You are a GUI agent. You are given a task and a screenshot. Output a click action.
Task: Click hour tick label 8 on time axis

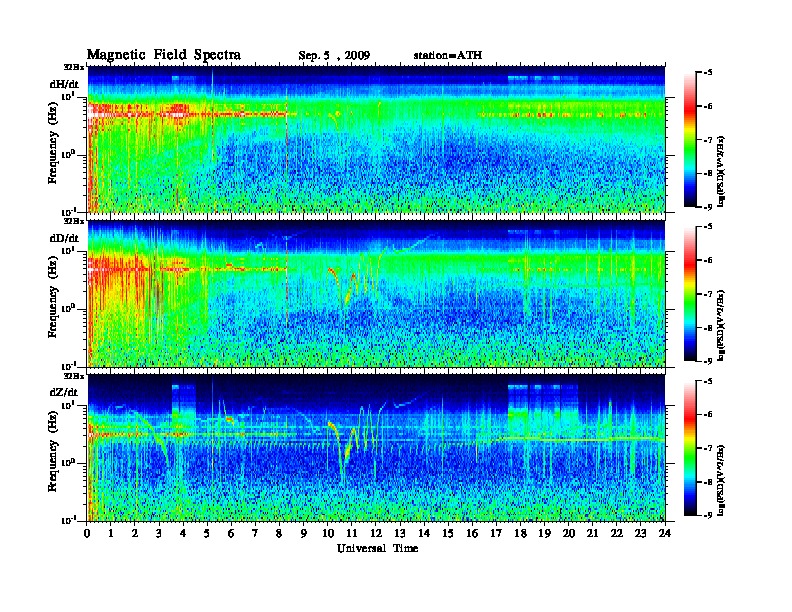tap(279, 533)
